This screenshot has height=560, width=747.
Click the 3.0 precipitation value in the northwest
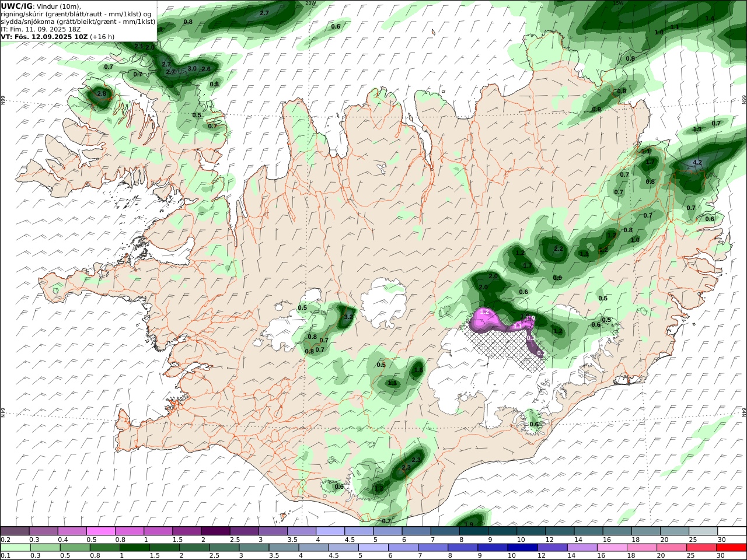192,68
